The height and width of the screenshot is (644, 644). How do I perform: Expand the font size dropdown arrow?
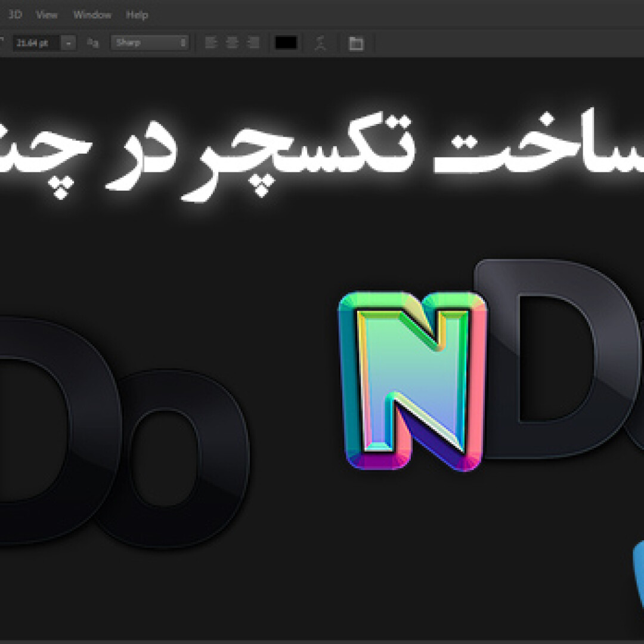click(69, 43)
